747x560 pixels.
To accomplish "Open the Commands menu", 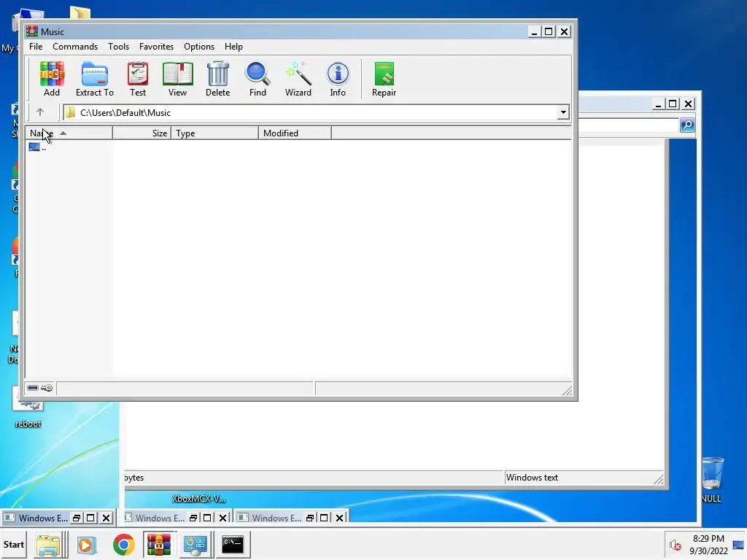I will click(75, 47).
